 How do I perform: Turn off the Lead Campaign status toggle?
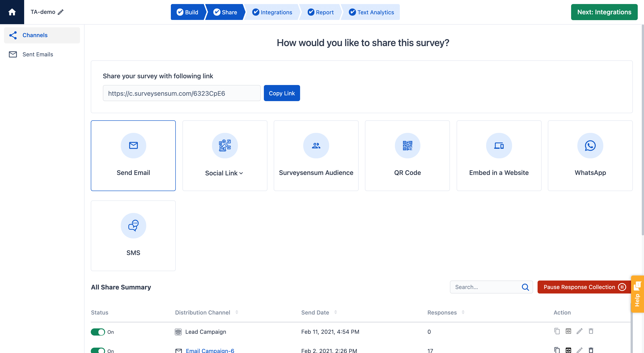click(98, 332)
